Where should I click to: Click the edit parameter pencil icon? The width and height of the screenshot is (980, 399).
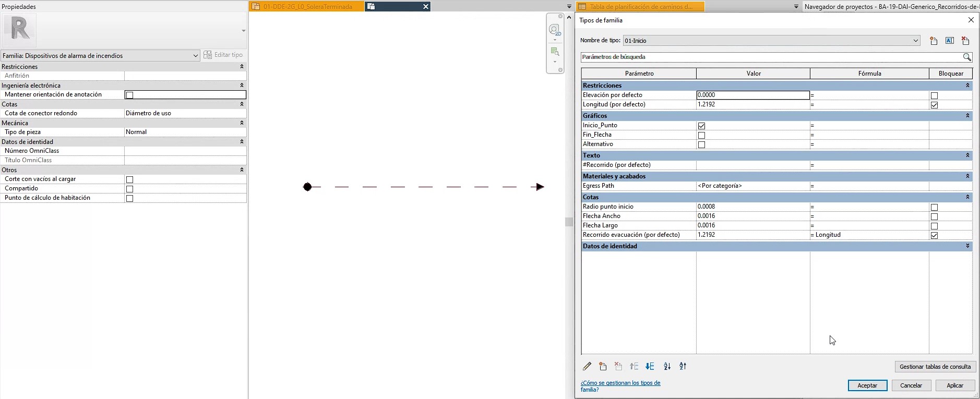[587, 367]
